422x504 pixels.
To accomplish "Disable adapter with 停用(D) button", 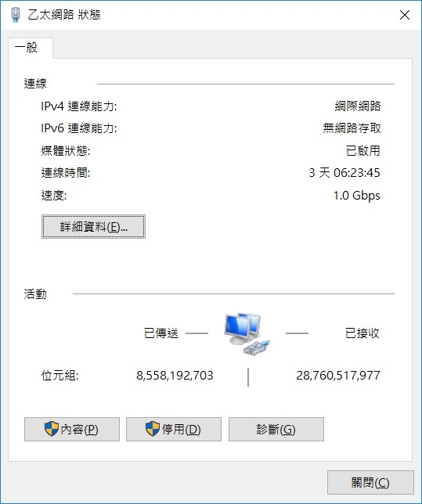I will (174, 429).
